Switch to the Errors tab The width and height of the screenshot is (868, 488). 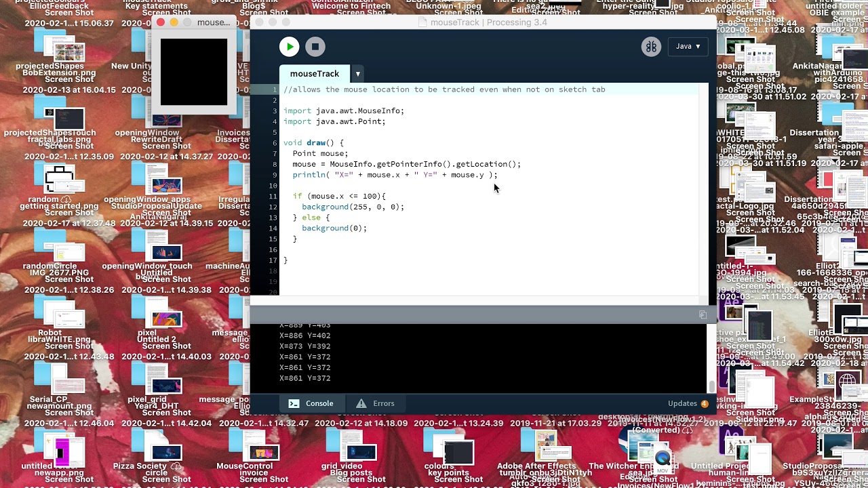click(375, 403)
